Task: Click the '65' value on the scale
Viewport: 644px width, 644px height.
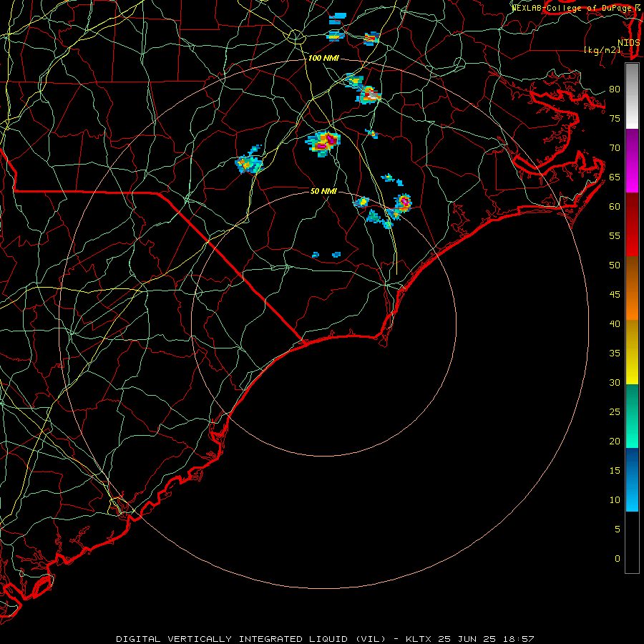Action: click(x=615, y=177)
